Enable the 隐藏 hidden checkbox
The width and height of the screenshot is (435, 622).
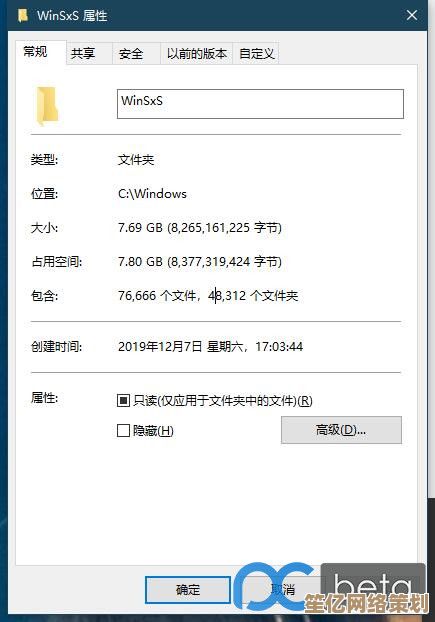point(123,430)
